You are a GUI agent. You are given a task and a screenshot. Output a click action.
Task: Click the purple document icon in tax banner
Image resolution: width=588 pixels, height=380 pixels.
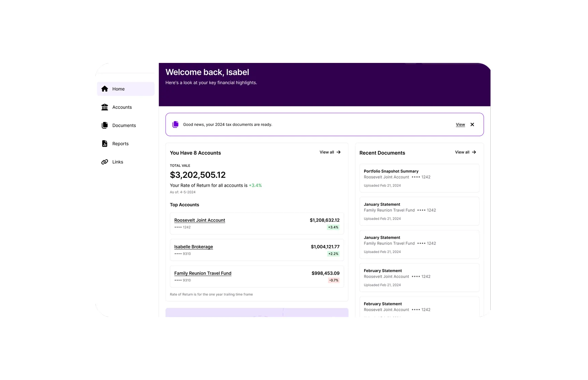[175, 125]
